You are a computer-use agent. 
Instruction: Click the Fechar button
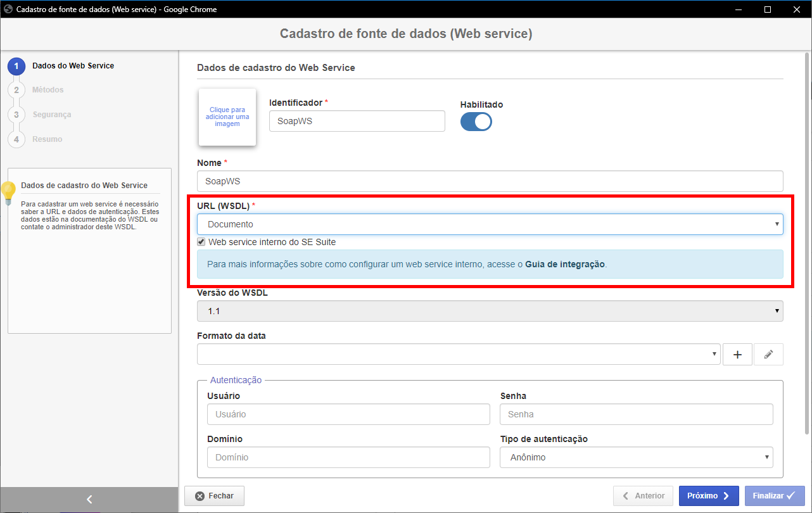[x=214, y=496]
